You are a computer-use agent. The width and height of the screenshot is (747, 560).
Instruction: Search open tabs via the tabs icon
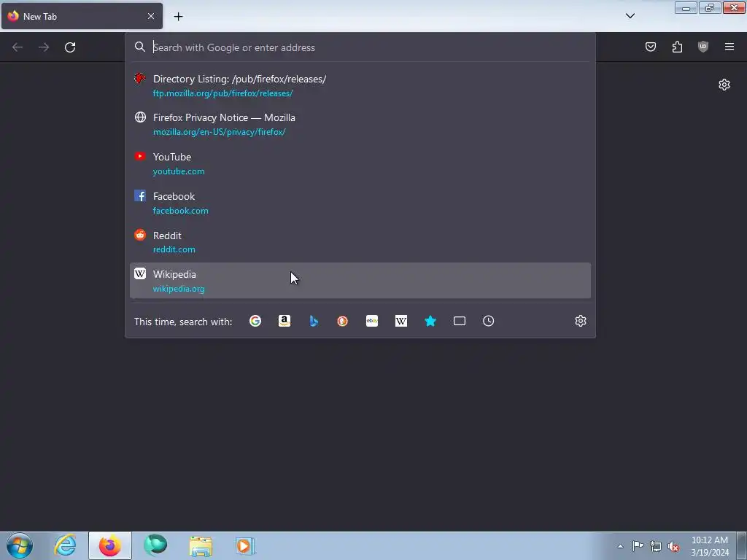click(460, 321)
